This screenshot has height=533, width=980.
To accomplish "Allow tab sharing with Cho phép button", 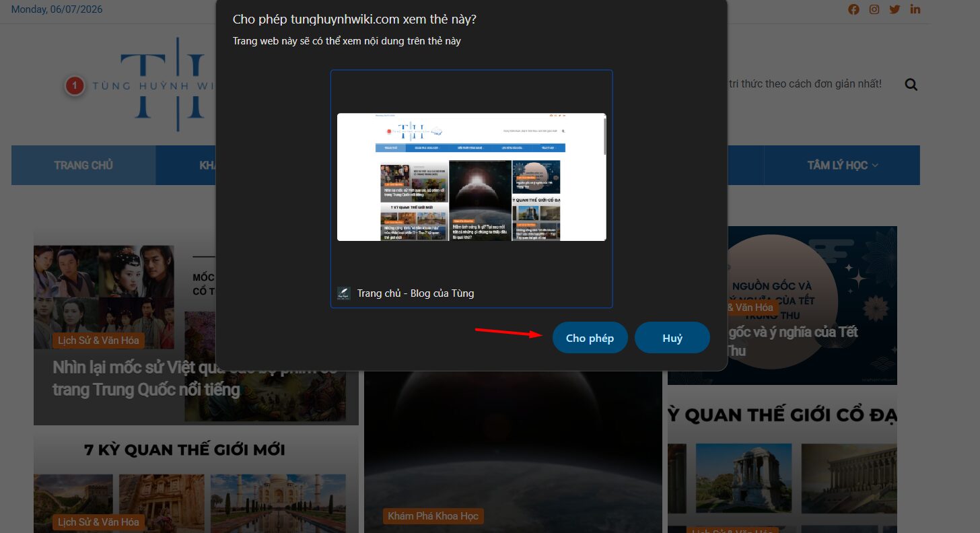I will tap(590, 338).
